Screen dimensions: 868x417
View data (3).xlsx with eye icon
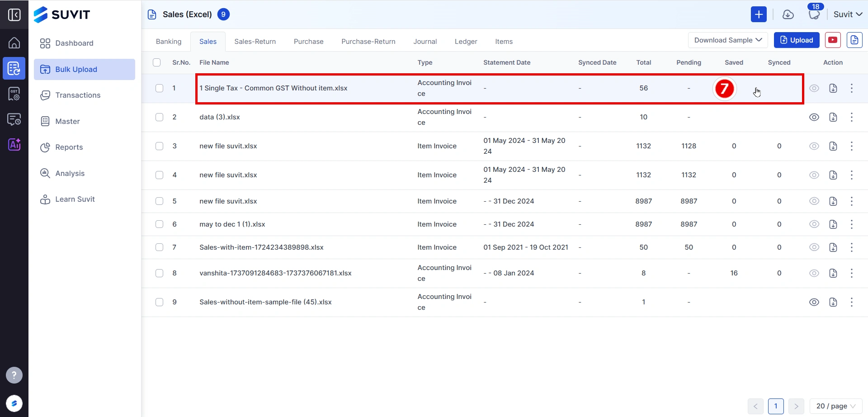814,117
